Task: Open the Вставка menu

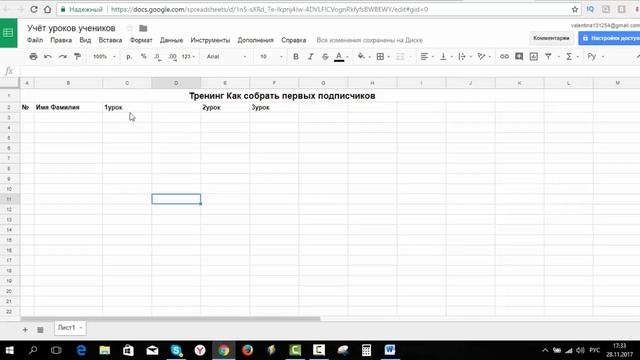Action: (110, 40)
